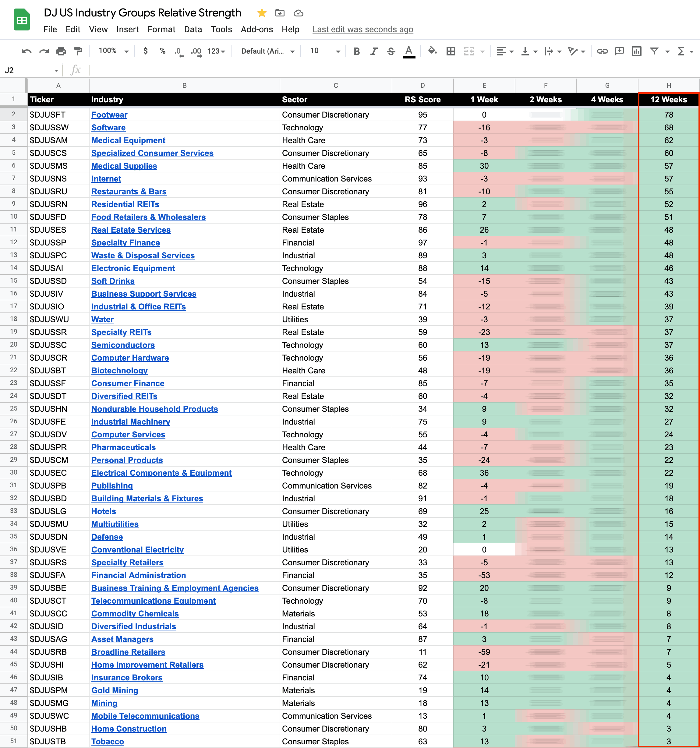Decrease decimal places button
Image resolution: width=700 pixels, height=748 pixels.
(x=179, y=51)
